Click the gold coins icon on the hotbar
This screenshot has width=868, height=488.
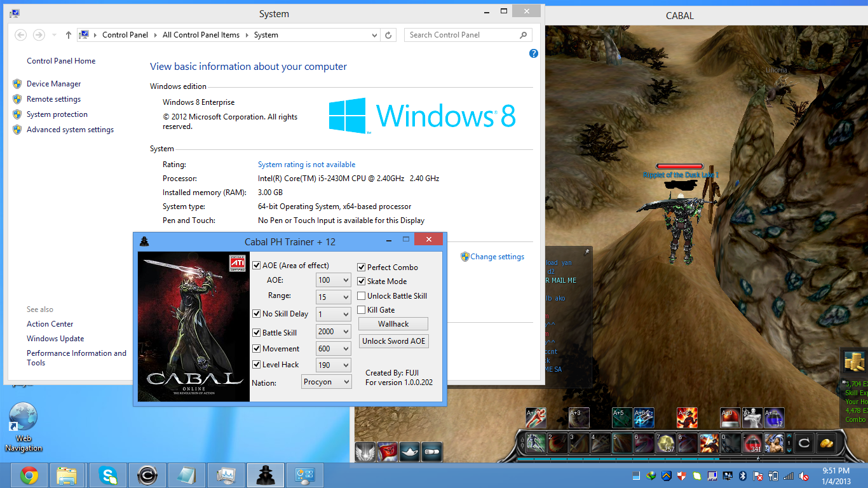826,442
